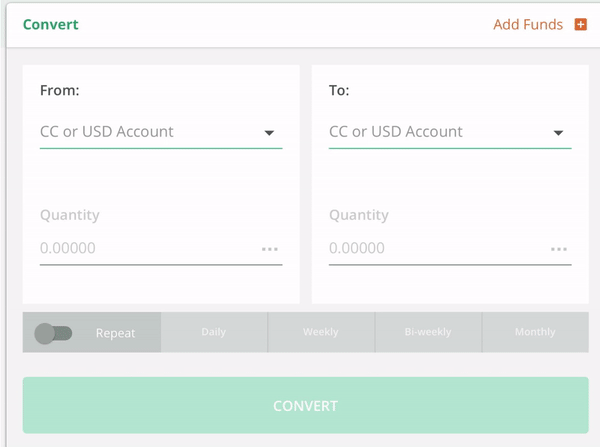The width and height of the screenshot is (600, 447).
Task: Click the Add Funds link
Action: tap(527, 24)
